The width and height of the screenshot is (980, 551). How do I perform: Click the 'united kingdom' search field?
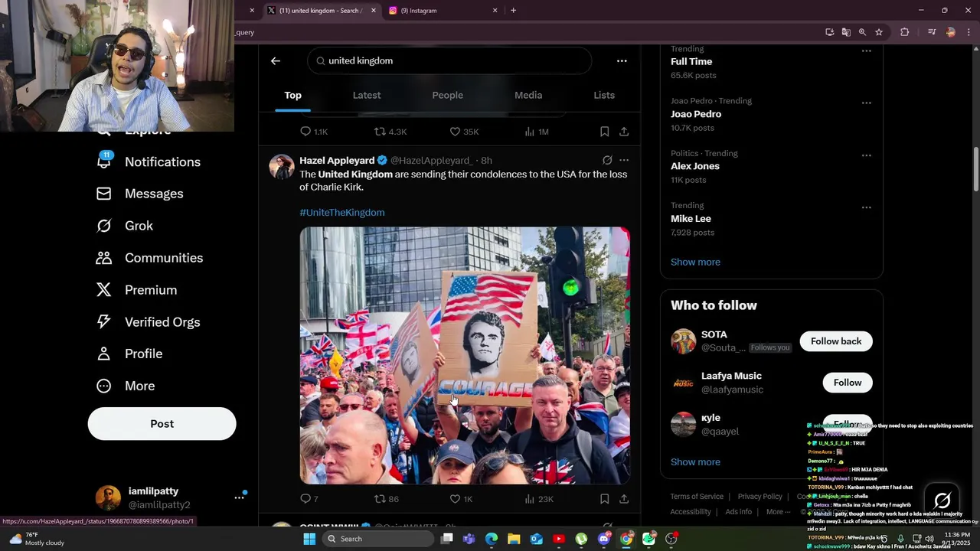(x=449, y=61)
